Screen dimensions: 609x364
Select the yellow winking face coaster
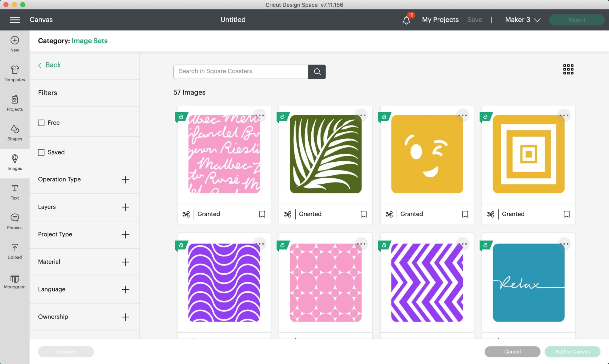pos(427,154)
